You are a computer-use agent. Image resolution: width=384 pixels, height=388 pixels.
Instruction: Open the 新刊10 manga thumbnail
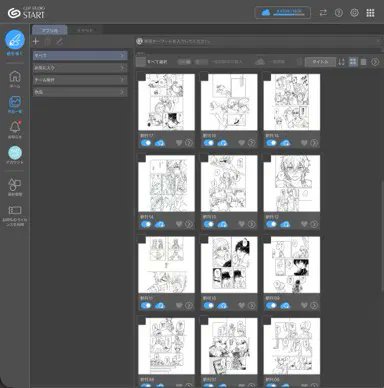tap(229, 265)
